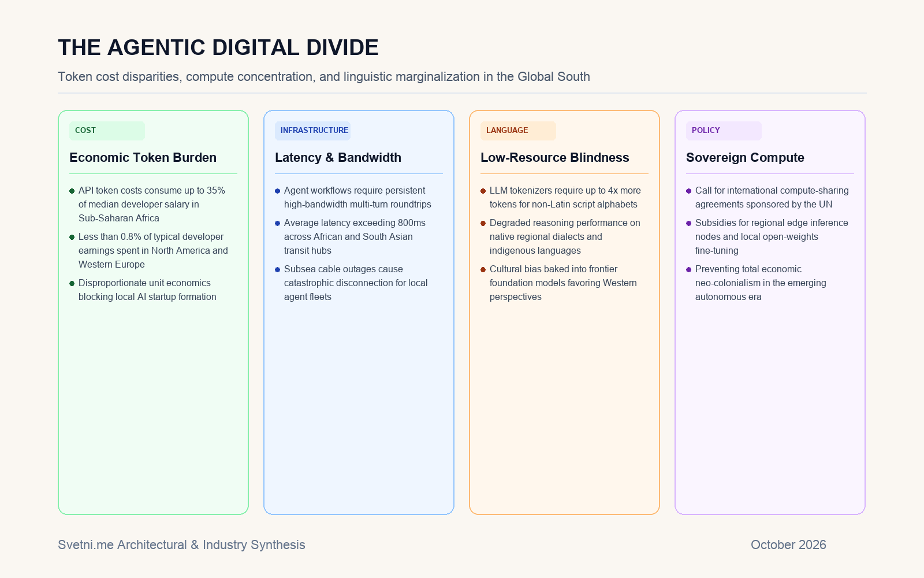This screenshot has width=924, height=578.
Task: Select the COST tag label
Action: coord(107,131)
